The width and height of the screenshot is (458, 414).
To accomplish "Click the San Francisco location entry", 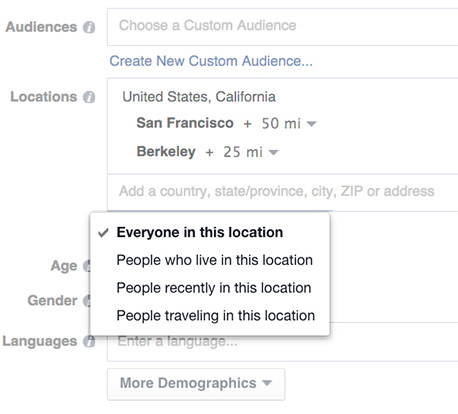I will [x=185, y=123].
